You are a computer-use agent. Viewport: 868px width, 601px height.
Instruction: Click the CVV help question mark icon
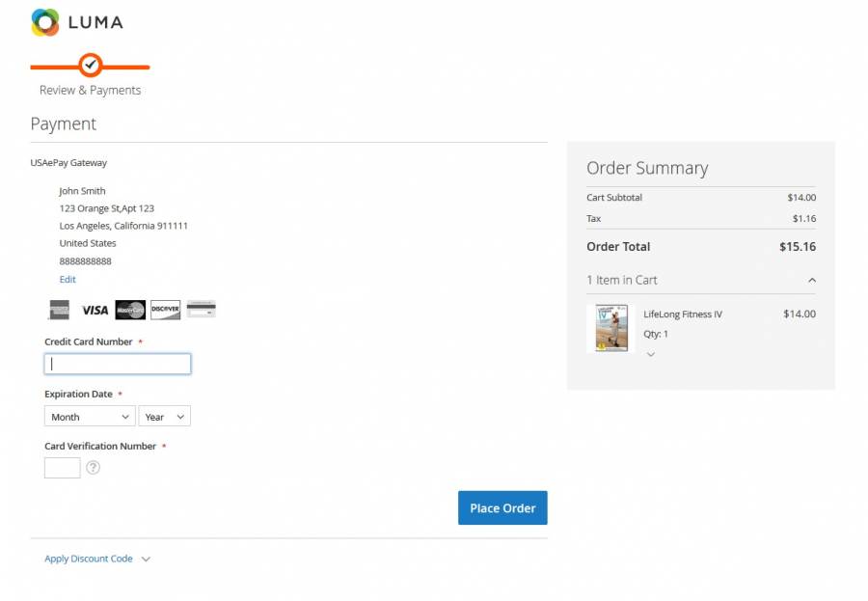click(x=94, y=468)
